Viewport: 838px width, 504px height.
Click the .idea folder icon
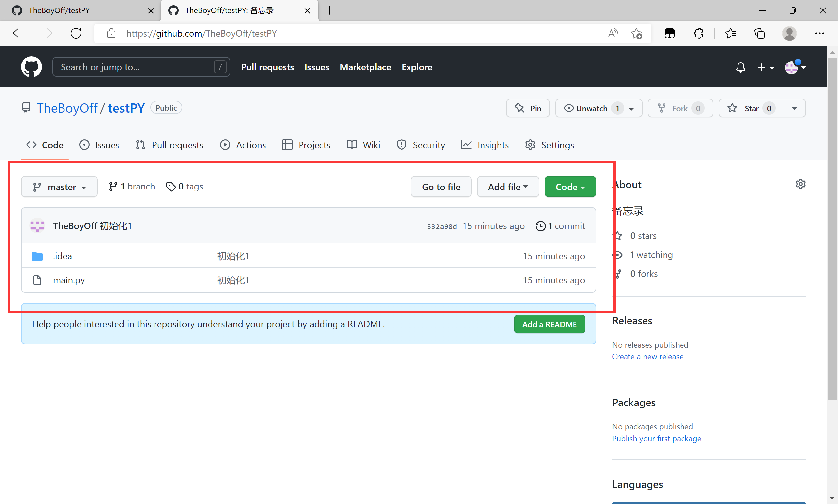[x=37, y=256]
